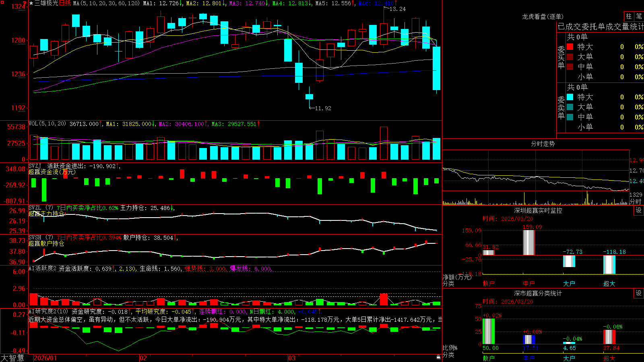Screen dimensions: 644x362
Task: Click the red 强势线: 3.000 label
Action: pos(205,268)
